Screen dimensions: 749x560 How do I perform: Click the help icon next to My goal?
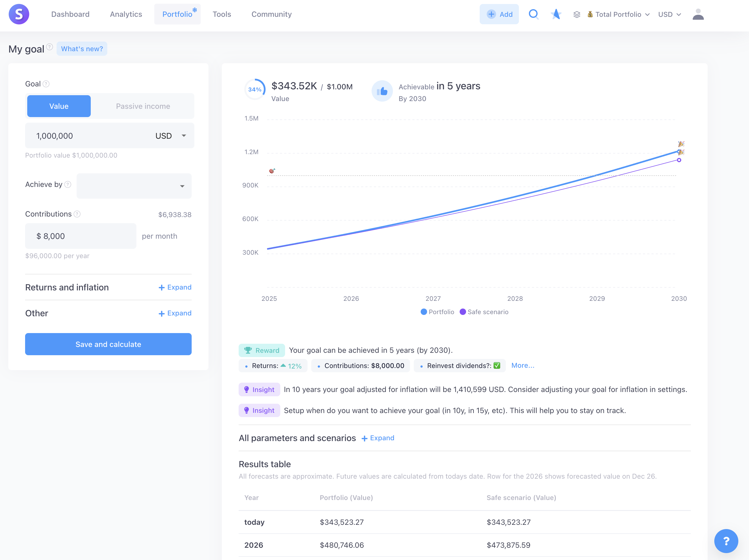tap(50, 47)
